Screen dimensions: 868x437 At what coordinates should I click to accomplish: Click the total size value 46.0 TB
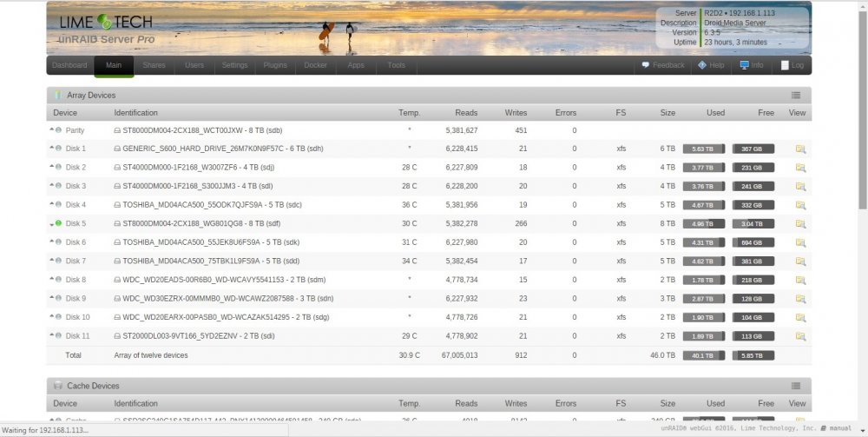pos(662,355)
